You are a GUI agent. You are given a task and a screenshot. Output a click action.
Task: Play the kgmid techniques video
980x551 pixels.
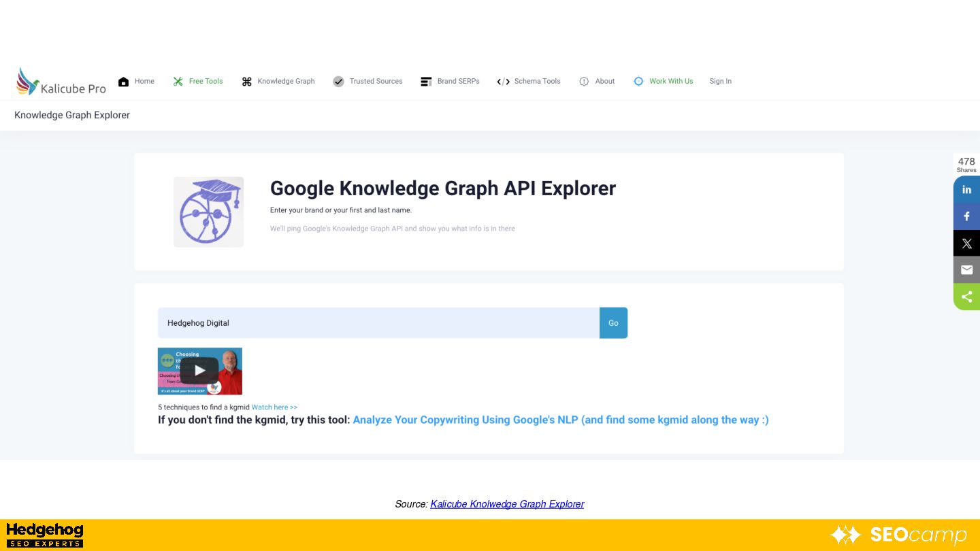click(199, 371)
